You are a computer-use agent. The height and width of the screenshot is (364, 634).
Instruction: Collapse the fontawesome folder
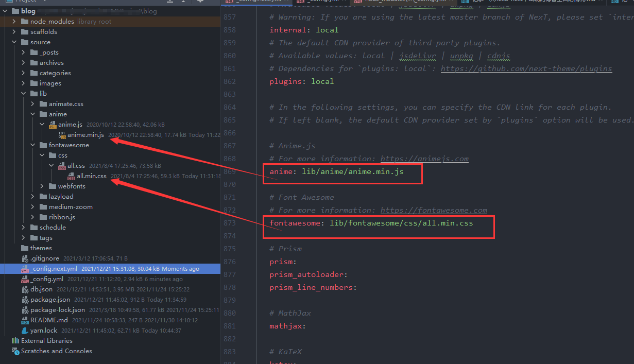point(33,145)
